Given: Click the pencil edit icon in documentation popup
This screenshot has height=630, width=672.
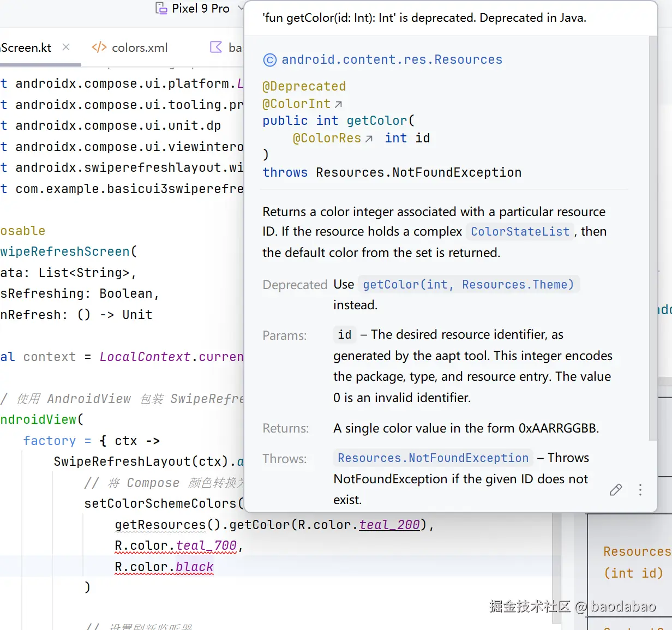Looking at the screenshot, I should pyautogui.click(x=616, y=490).
